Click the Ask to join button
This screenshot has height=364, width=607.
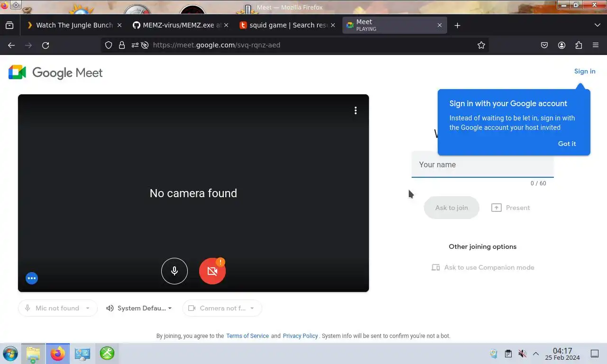click(451, 208)
